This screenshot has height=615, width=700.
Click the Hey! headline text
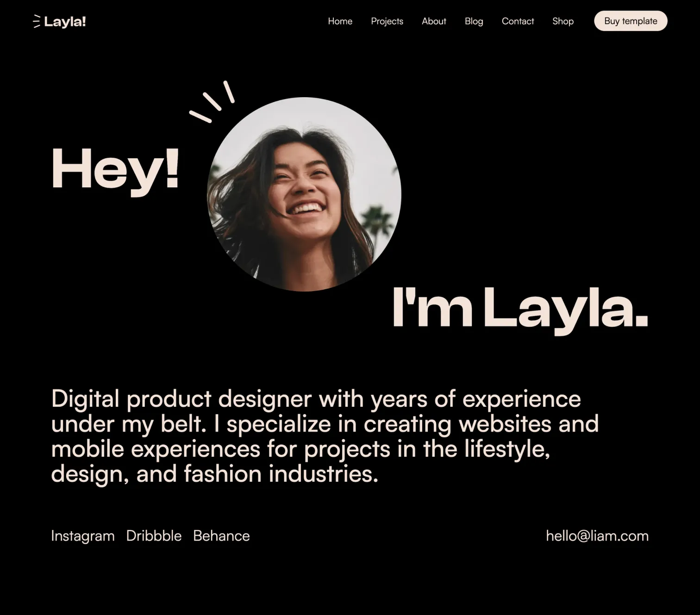[x=115, y=169]
